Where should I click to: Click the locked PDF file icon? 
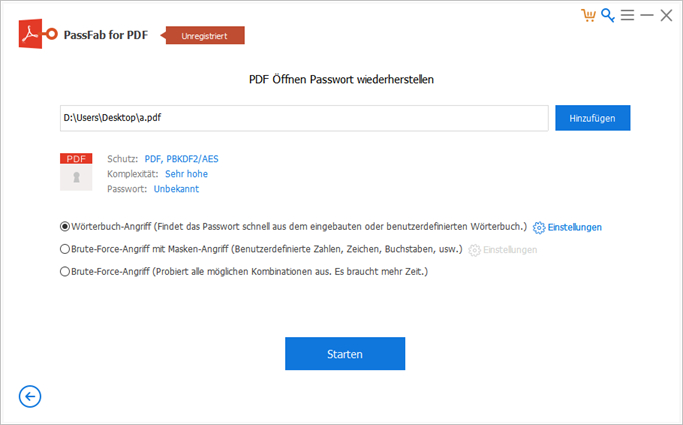click(x=76, y=172)
